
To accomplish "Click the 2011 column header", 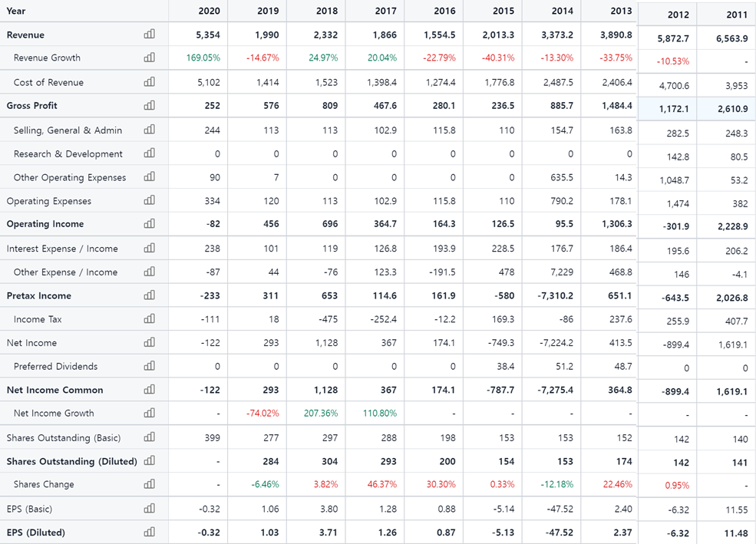I will click(x=738, y=15).
